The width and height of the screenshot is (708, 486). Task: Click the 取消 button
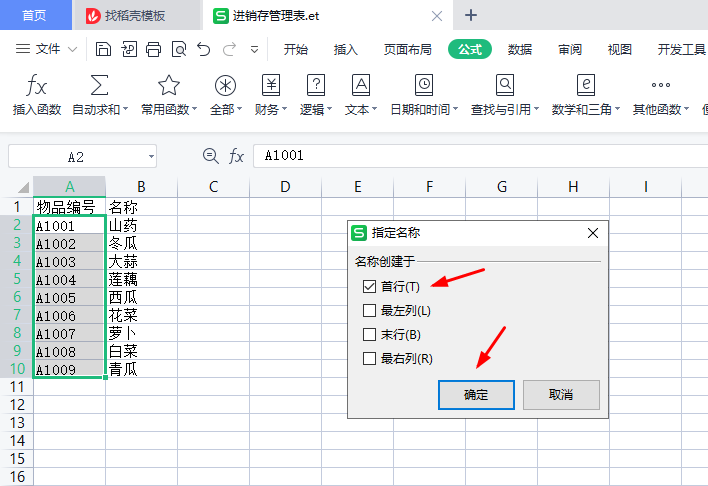(x=561, y=395)
